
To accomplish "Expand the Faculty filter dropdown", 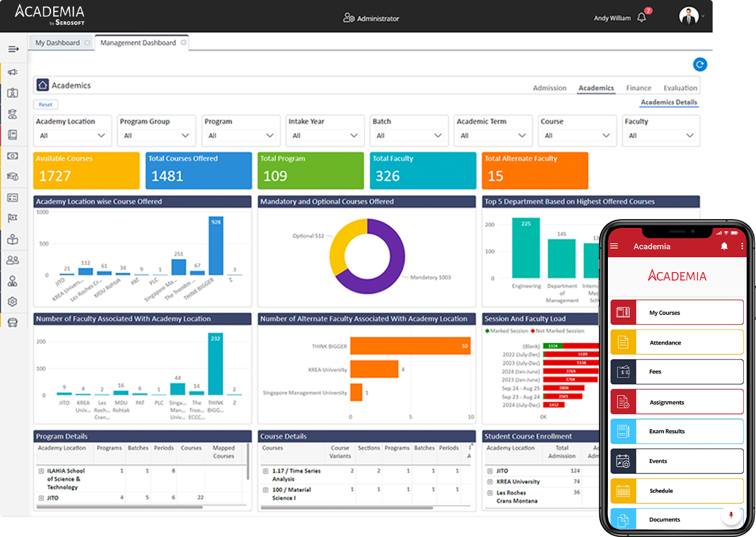I will (661, 135).
